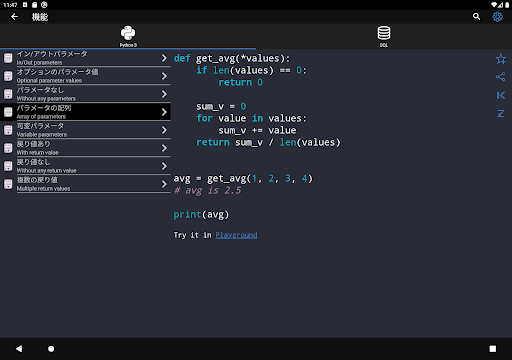
Task: Select the Z language icon
Action: pos(500,114)
